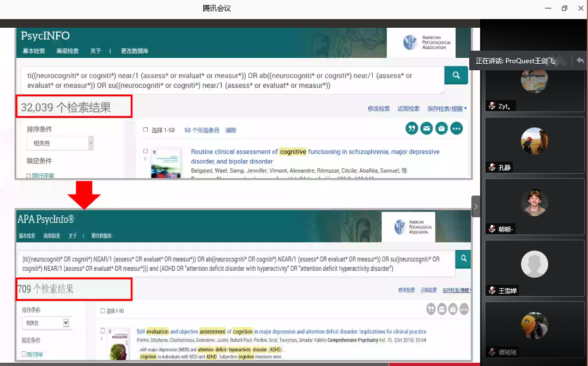Check the box beside the 'Routine clinical assessment' result
588x366 pixels.
pos(146,151)
